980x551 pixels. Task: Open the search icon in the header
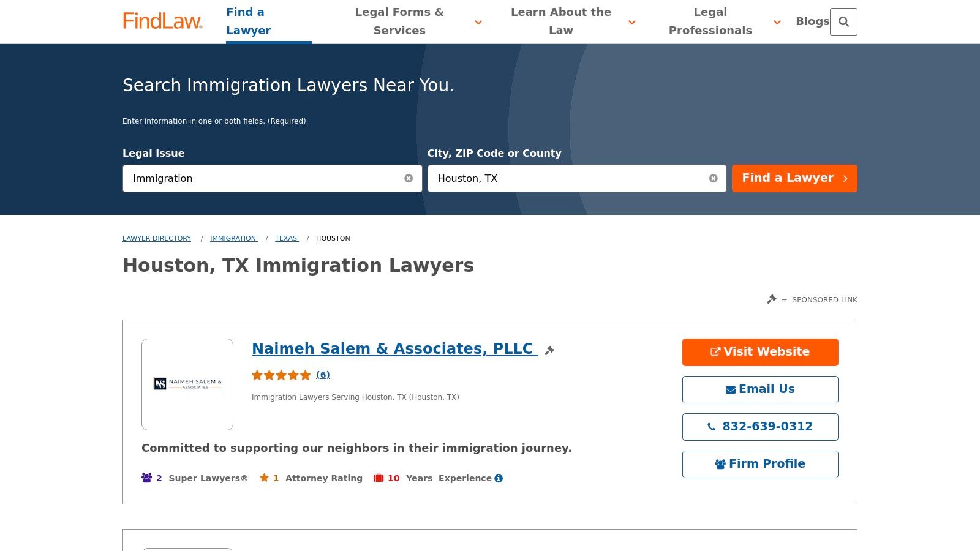[x=844, y=21]
